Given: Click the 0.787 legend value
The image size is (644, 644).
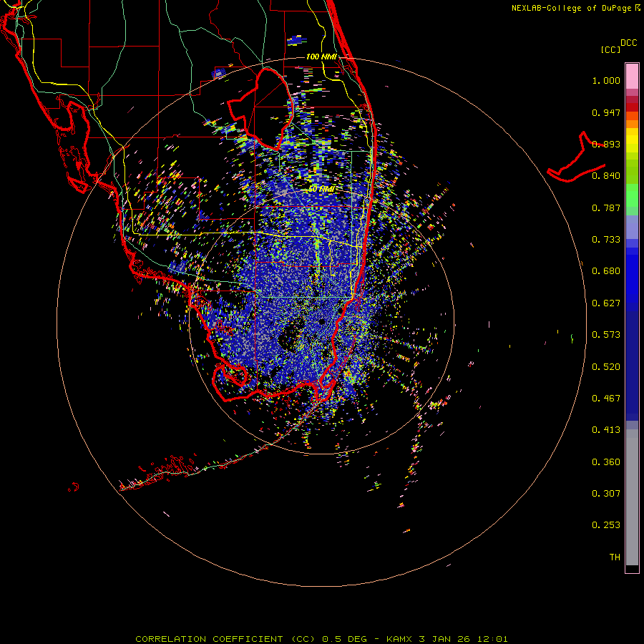Looking at the screenshot, I should coord(606,208).
